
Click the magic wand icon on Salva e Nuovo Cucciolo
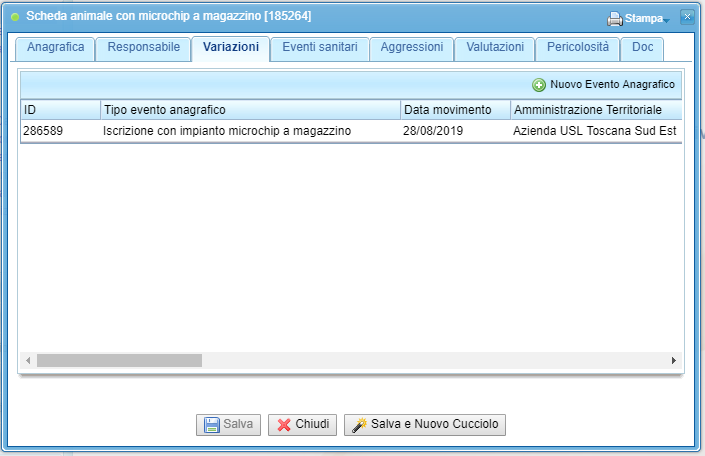point(359,425)
